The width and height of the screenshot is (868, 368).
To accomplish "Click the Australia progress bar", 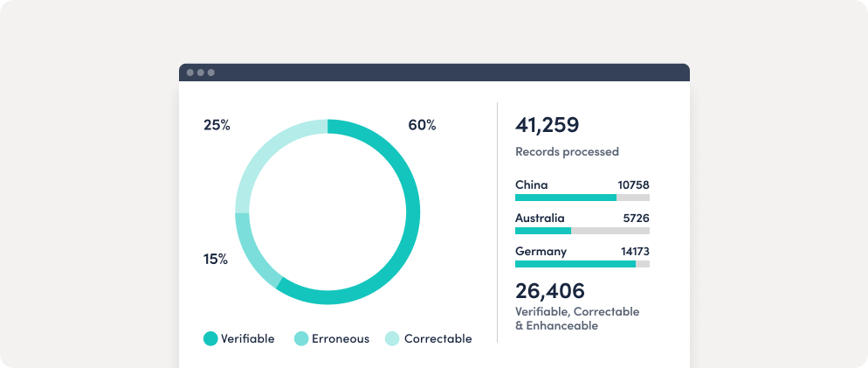I will pos(582,231).
